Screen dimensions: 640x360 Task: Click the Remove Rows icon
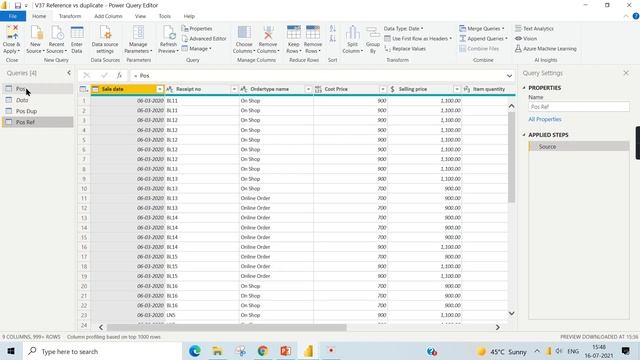coord(313,32)
